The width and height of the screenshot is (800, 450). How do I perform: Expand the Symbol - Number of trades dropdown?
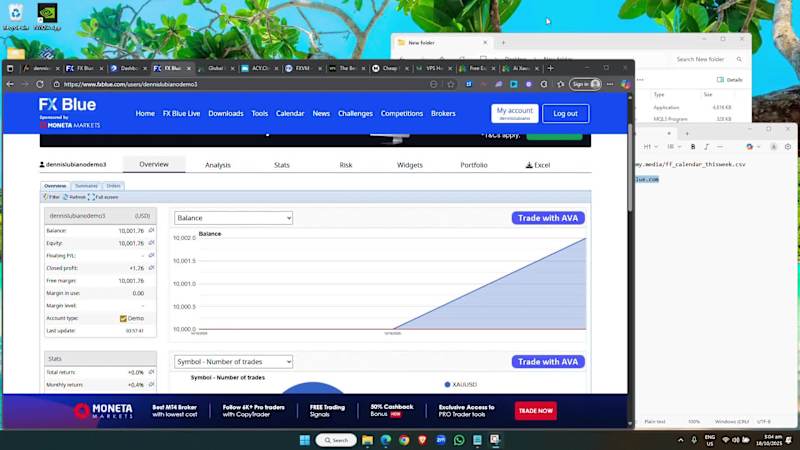pyautogui.click(x=233, y=362)
